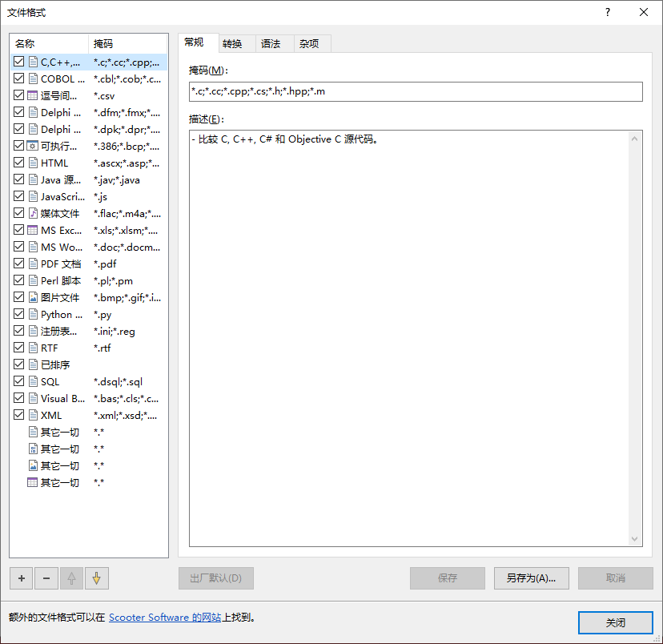The width and height of the screenshot is (663, 644).
Task: Click the 可执行 executable format icon
Action: [x=33, y=146]
